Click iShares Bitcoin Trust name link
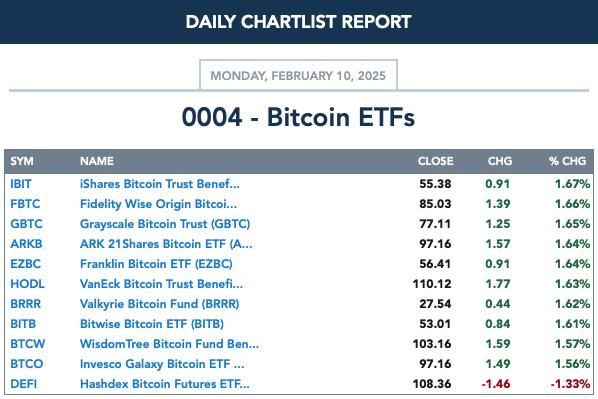Image resolution: width=598 pixels, height=399 pixels. (x=160, y=184)
